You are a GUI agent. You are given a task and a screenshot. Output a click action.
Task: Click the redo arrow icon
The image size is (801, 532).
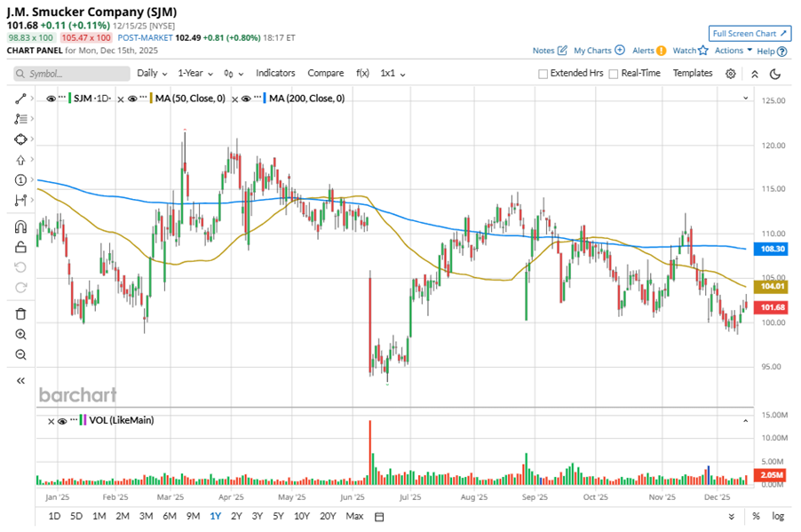[x=20, y=288]
